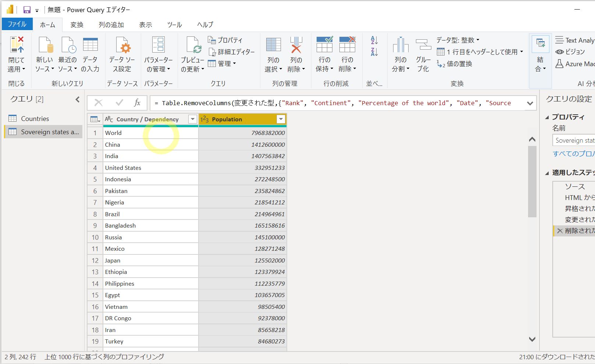Click the Close & Apply (閉じて適用) icon

pyautogui.click(x=17, y=44)
